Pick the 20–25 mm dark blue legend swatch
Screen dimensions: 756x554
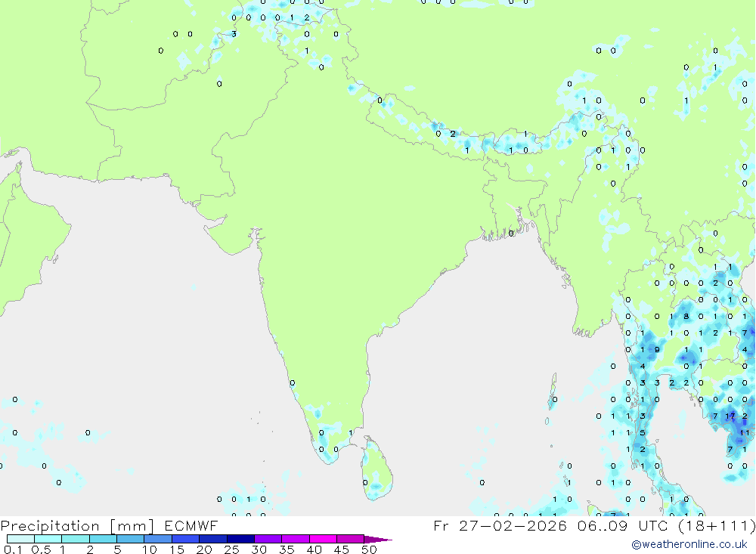tap(212, 539)
